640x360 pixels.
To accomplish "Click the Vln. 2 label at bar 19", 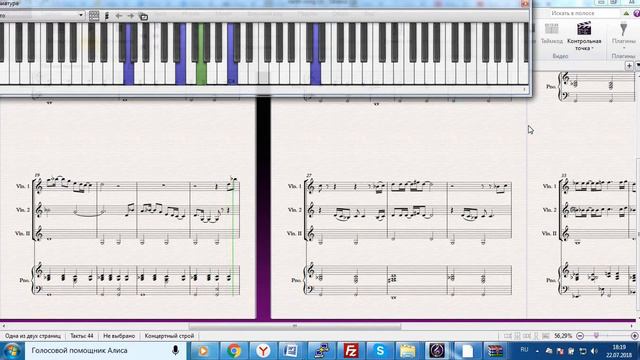I will (x=23, y=210).
